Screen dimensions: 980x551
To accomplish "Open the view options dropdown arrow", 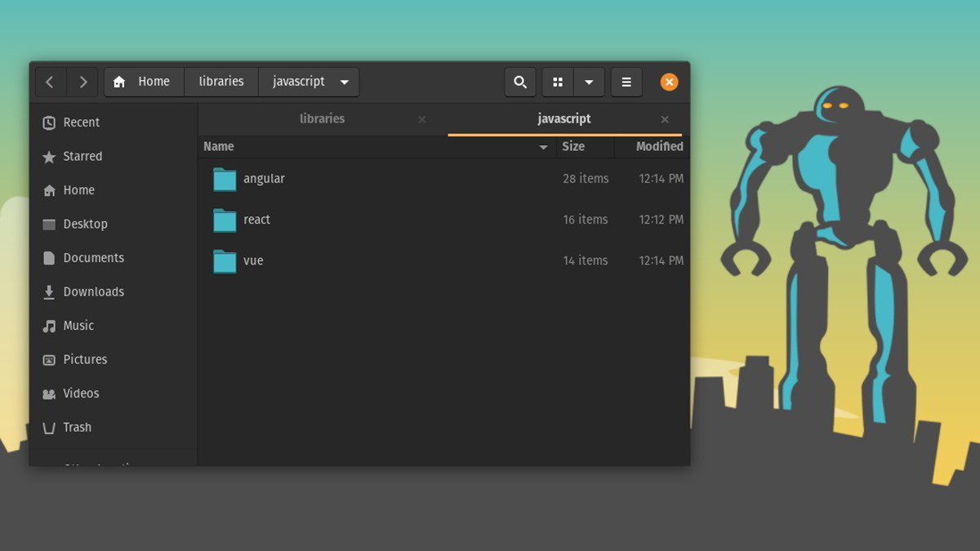I will click(x=590, y=82).
